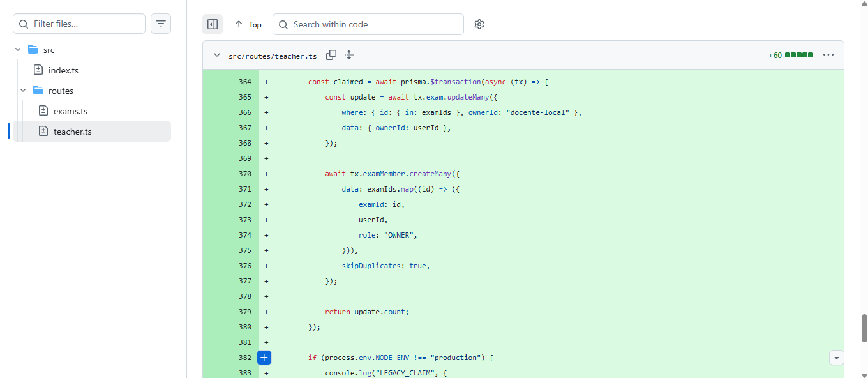Focus the Search within code field
This screenshot has height=378, width=868.
coord(368,24)
